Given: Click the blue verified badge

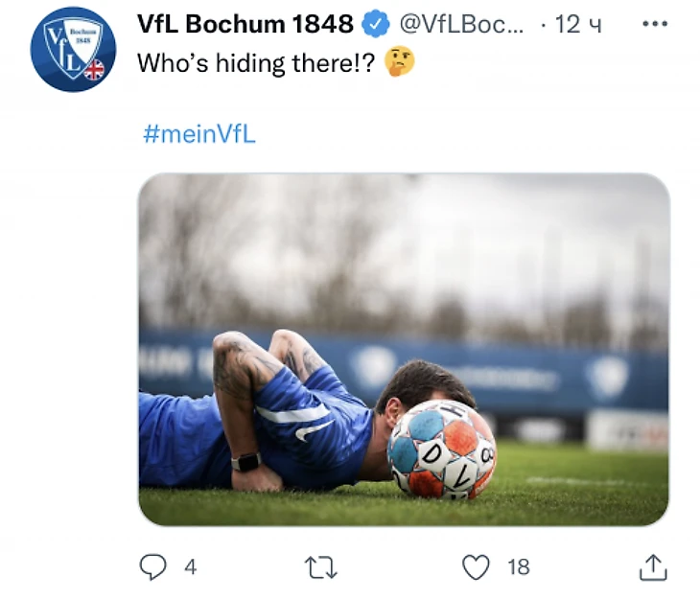Looking at the screenshot, I should [x=376, y=25].
